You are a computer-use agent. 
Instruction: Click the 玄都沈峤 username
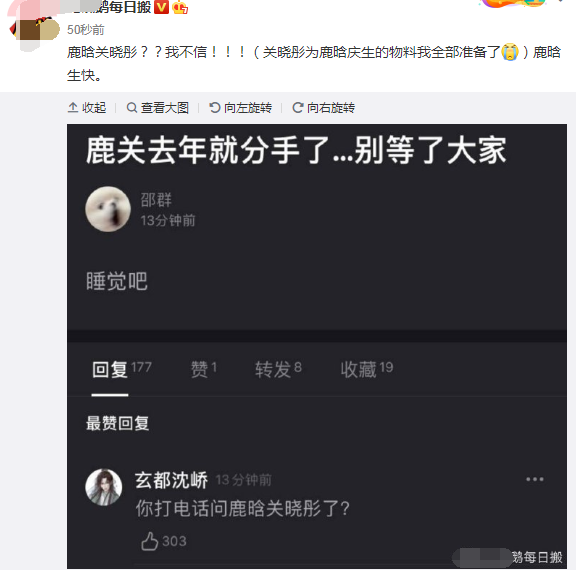click(x=171, y=480)
